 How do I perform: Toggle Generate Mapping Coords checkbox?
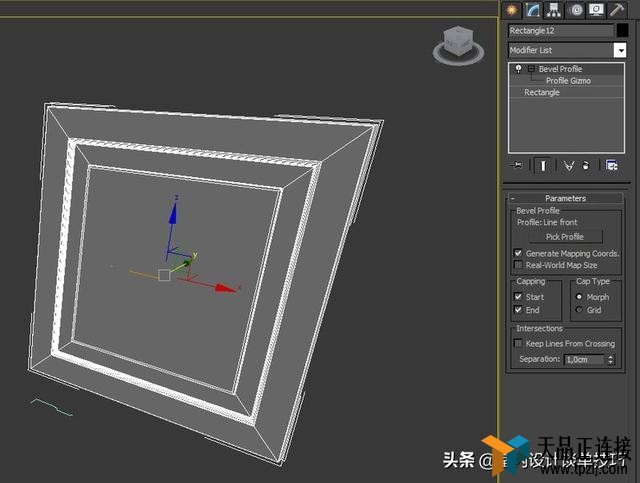pyautogui.click(x=518, y=253)
